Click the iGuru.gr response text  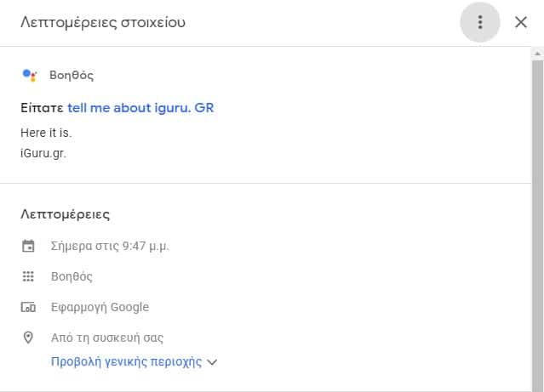click(x=43, y=153)
